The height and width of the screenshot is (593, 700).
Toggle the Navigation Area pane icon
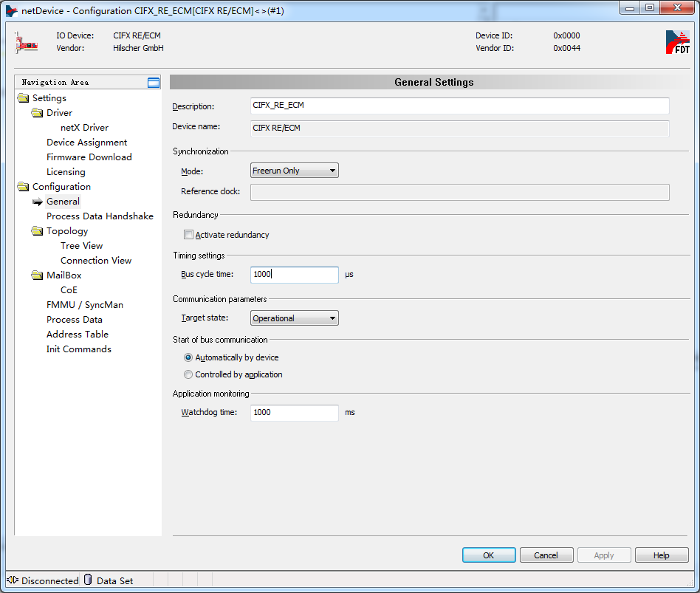[154, 83]
